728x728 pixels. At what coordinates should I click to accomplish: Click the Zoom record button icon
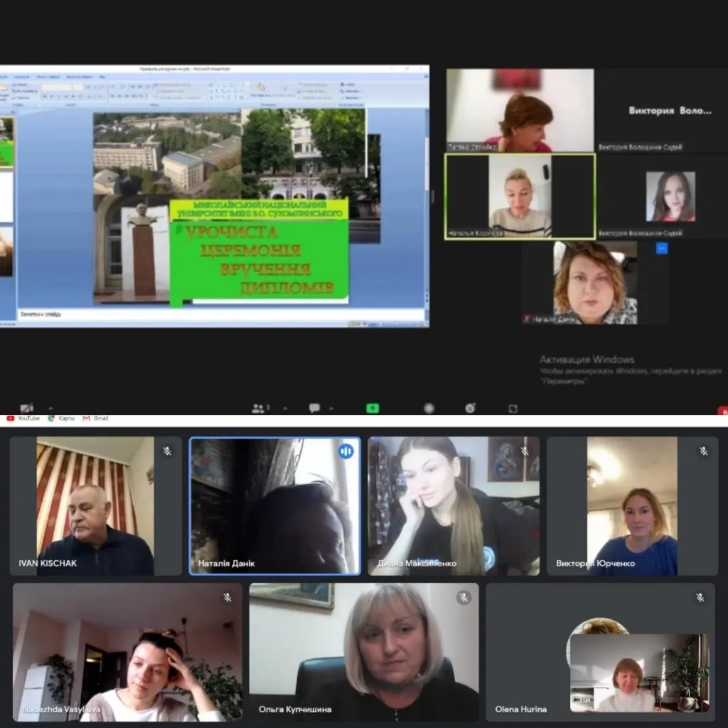[x=429, y=408]
